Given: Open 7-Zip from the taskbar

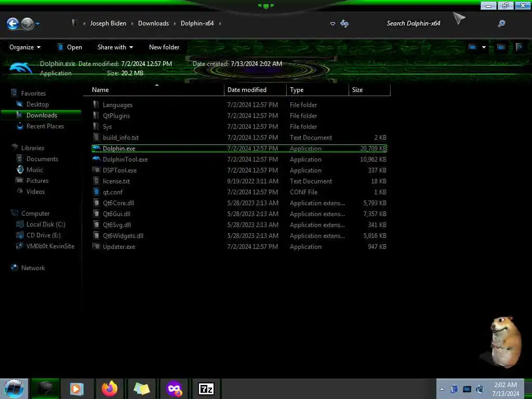Looking at the screenshot, I should (x=206, y=389).
